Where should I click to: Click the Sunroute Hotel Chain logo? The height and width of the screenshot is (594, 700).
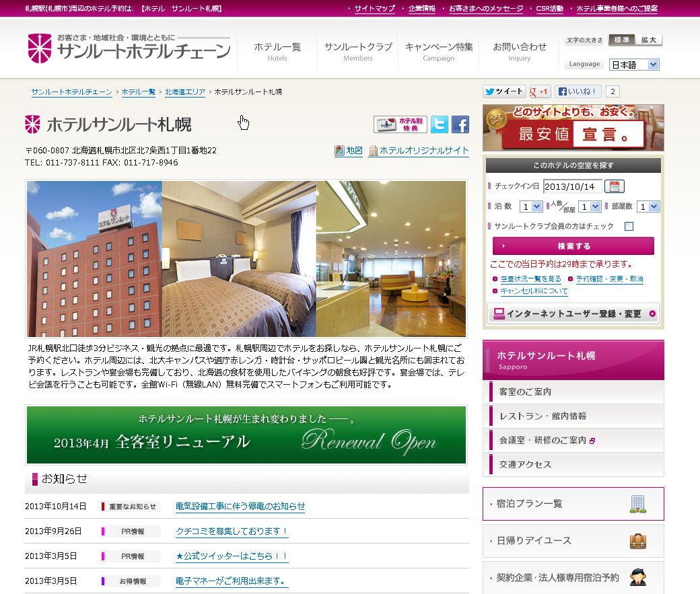click(129, 48)
